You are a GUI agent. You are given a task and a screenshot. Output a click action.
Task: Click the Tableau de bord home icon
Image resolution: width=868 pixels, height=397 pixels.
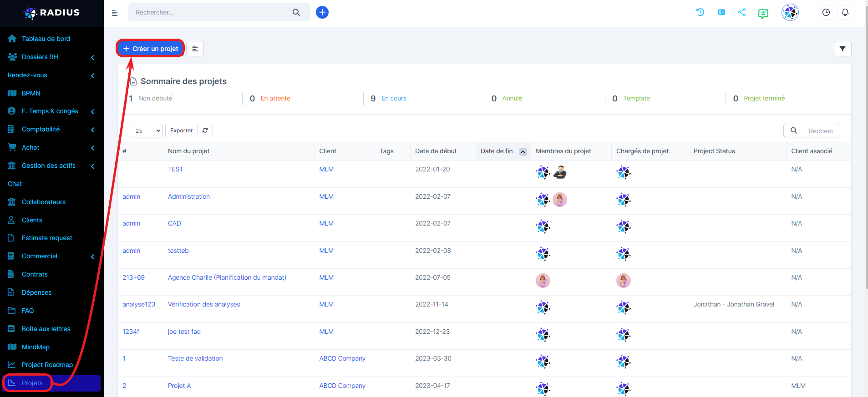(x=12, y=39)
